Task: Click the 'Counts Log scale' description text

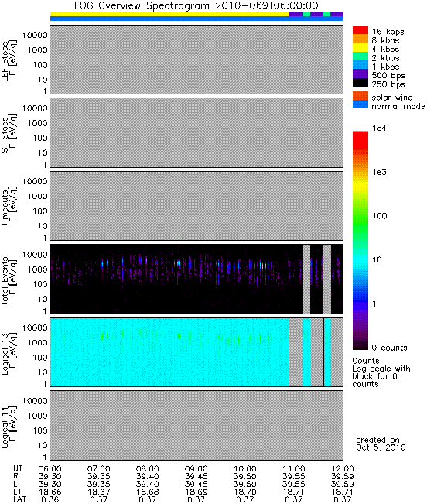Action: [x=381, y=372]
